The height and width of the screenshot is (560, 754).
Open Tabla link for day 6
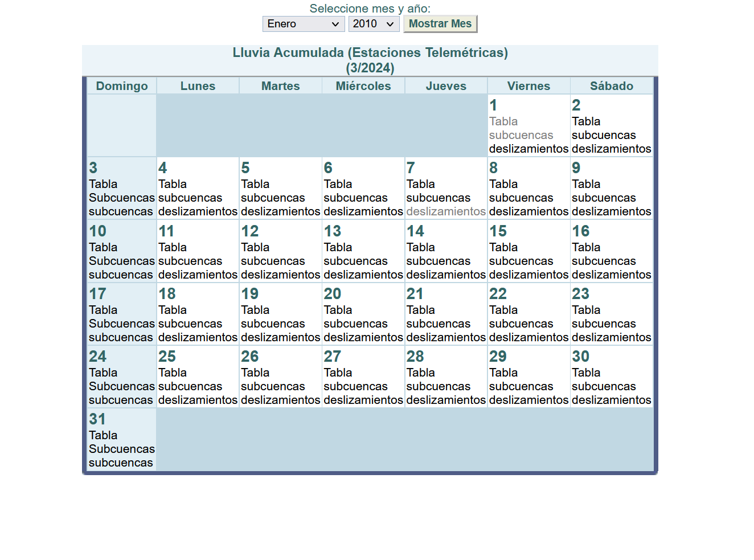(338, 184)
